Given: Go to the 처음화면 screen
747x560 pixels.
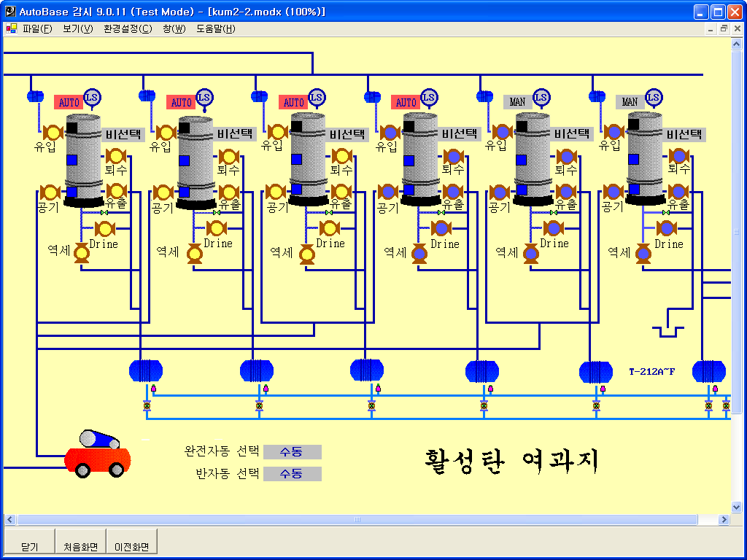Looking at the screenshot, I should click(80, 546).
